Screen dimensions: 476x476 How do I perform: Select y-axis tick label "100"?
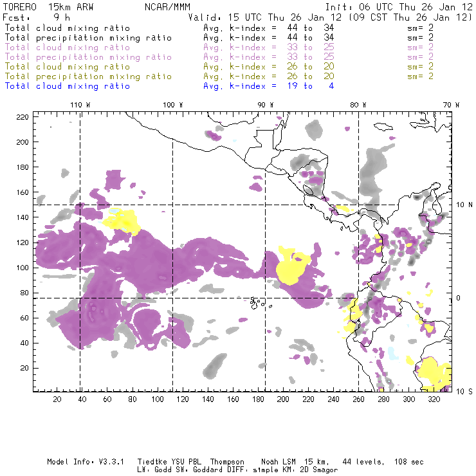click(23, 268)
